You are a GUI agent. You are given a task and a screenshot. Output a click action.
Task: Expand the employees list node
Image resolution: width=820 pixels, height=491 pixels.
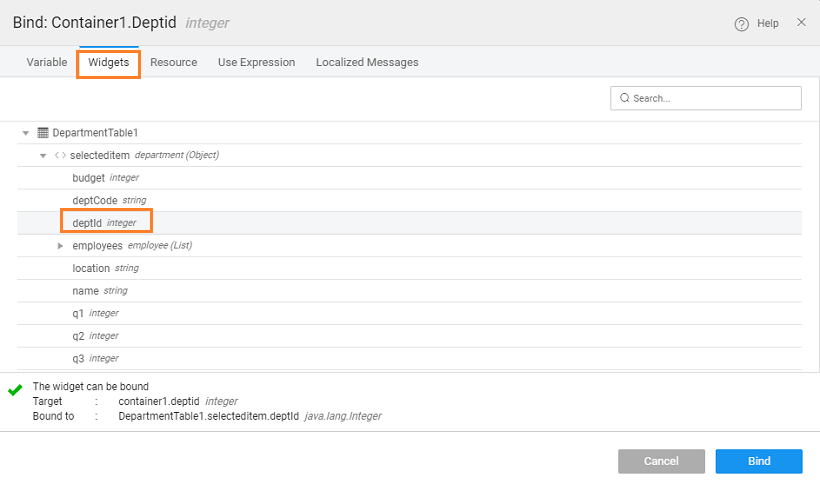(61, 245)
